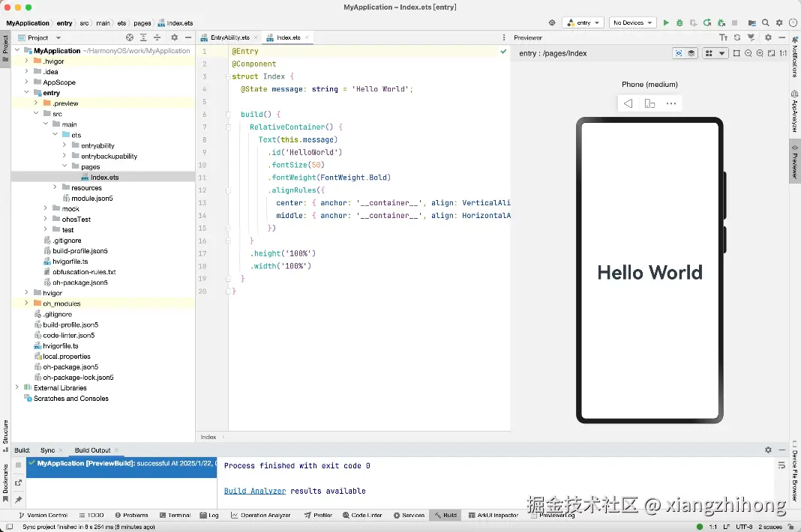Click the grayed-out stop button in the toolbar
Viewport: 801px width, 532px height.
click(734, 22)
